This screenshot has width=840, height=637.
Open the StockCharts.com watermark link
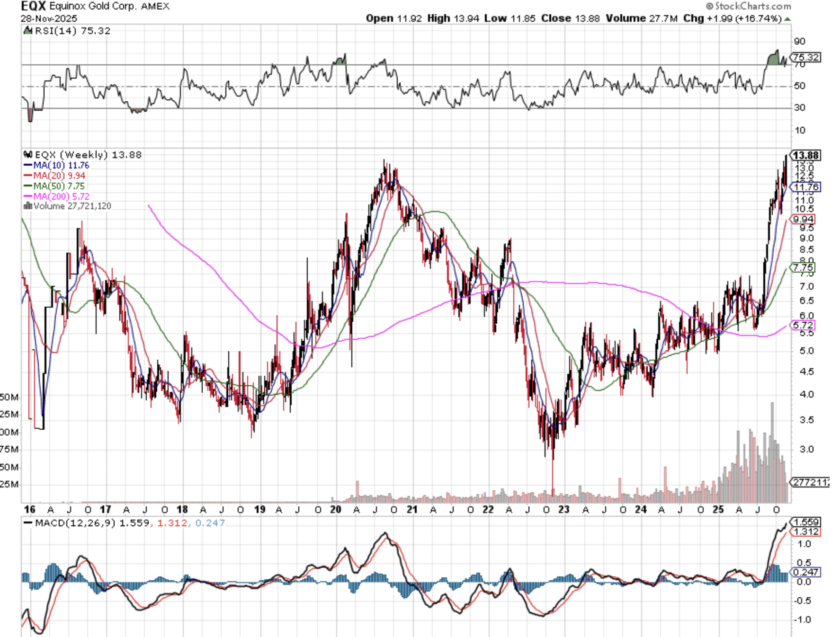point(749,6)
